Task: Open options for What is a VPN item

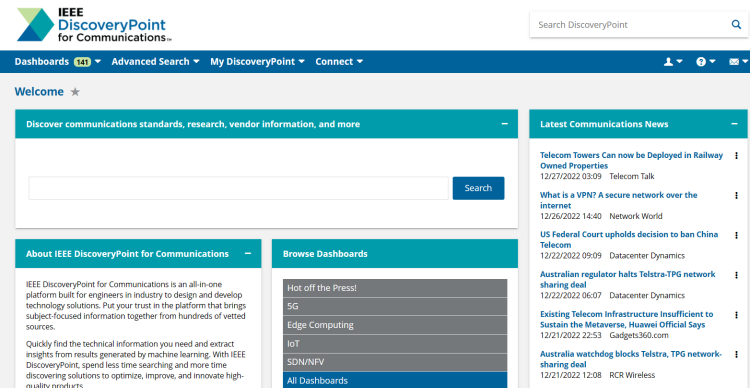Action: 737,195
